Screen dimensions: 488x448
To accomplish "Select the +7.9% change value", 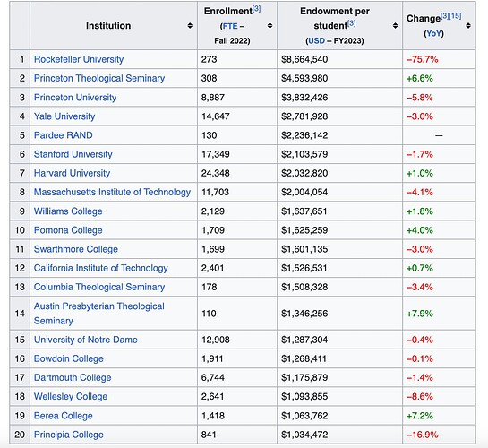I will (x=420, y=314).
